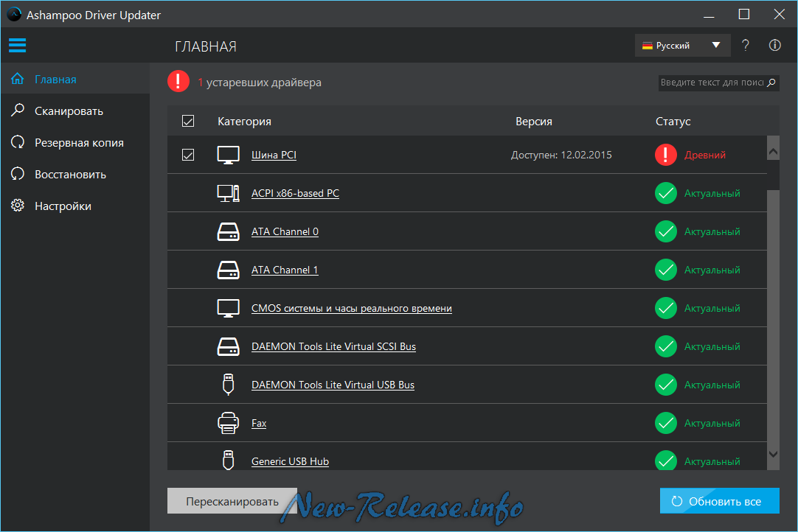Click the search magnifier icon in search box
This screenshot has height=532, width=798.
[x=771, y=83]
